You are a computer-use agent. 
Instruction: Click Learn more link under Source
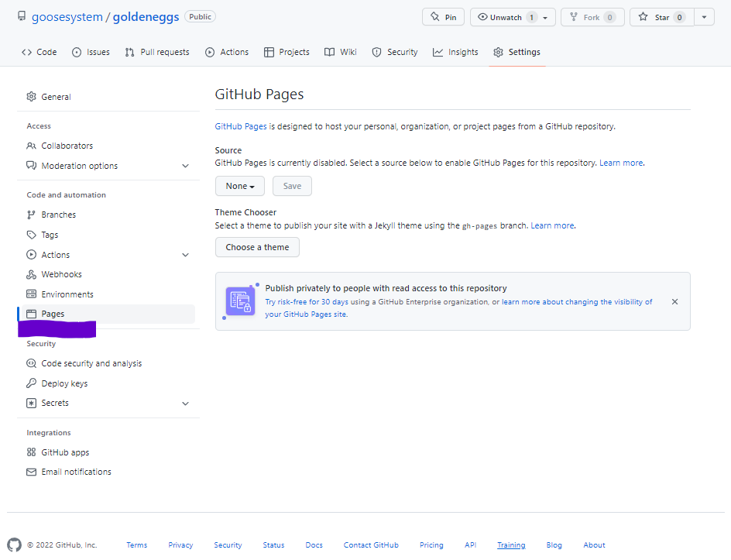click(x=621, y=163)
